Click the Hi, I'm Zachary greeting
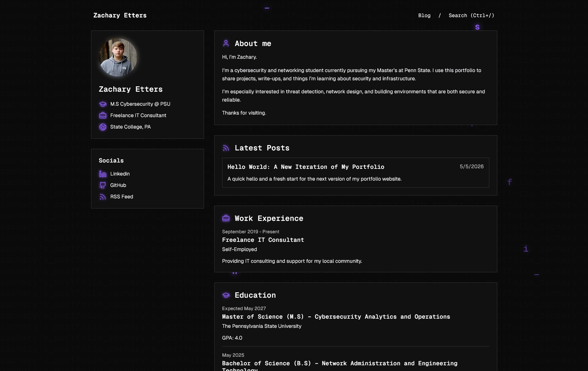The width and height of the screenshot is (588, 371). pos(240,57)
